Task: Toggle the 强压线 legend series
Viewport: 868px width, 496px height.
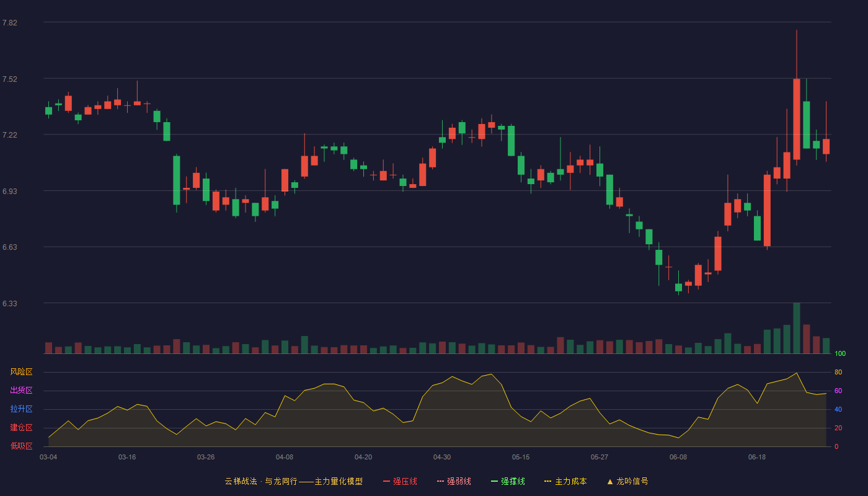Action: (400, 481)
